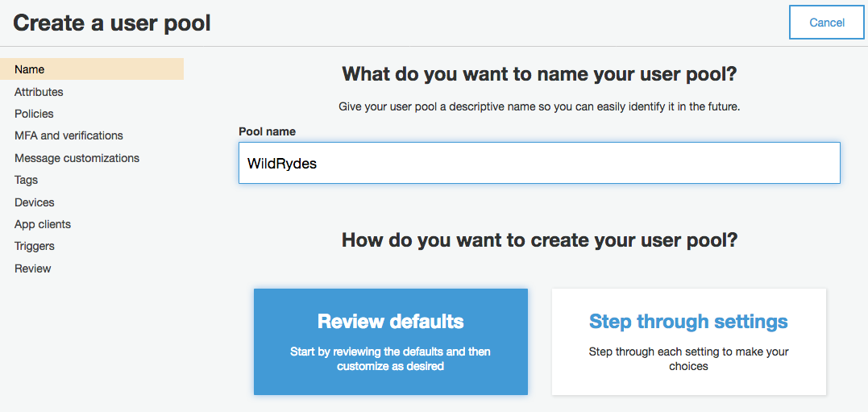Focus the Pool name text field
The width and height of the screenshot is (868, 412).
(x=539, y=163)
